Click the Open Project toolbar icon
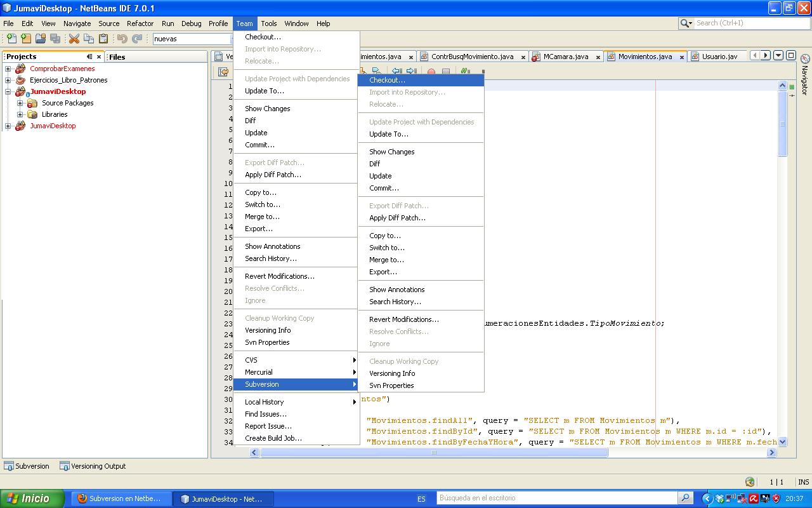The height and width of the screenshot is (508, 812). click(39, 38)
